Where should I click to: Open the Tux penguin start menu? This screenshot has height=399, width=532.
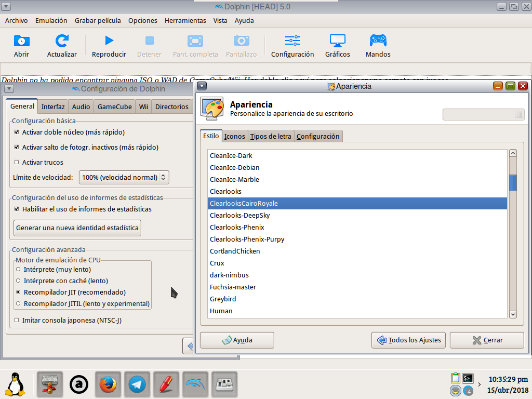(15, 384)
